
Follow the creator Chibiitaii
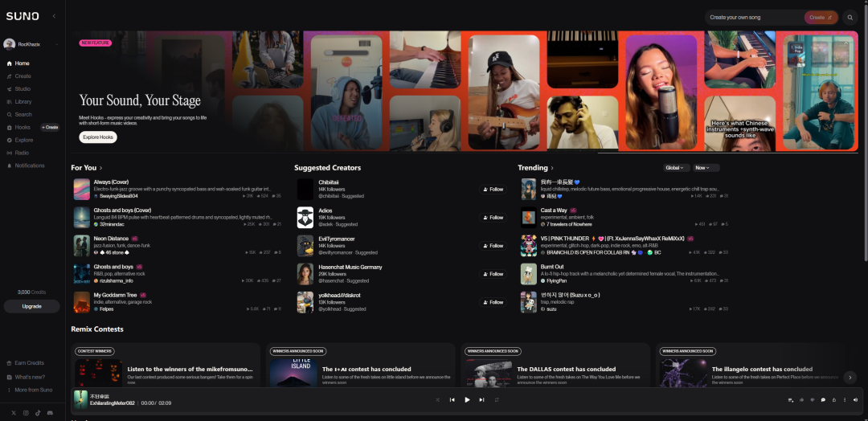point(493,189)
